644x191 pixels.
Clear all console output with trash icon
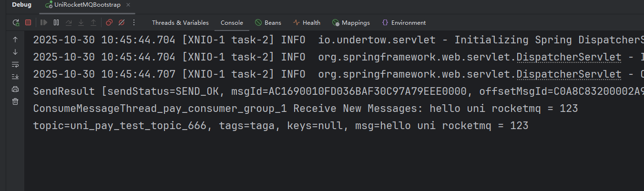pyautogui.click(x=15, y=101)
